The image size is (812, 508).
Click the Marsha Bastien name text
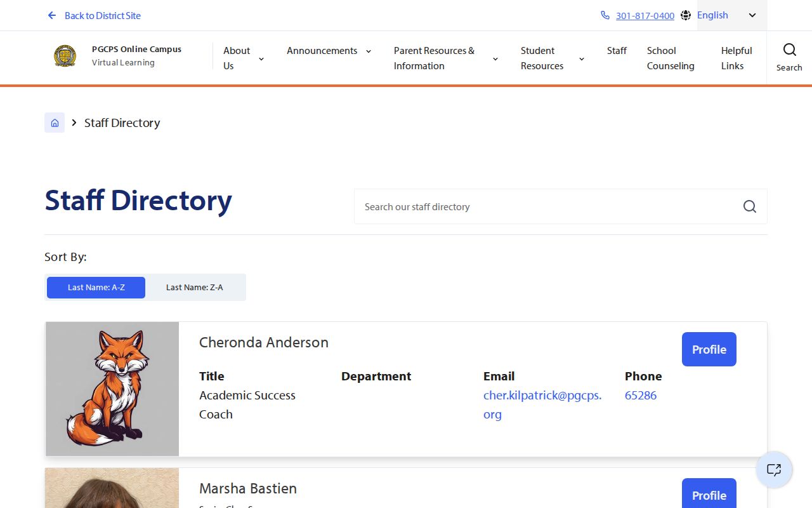[x=248, y=488]
